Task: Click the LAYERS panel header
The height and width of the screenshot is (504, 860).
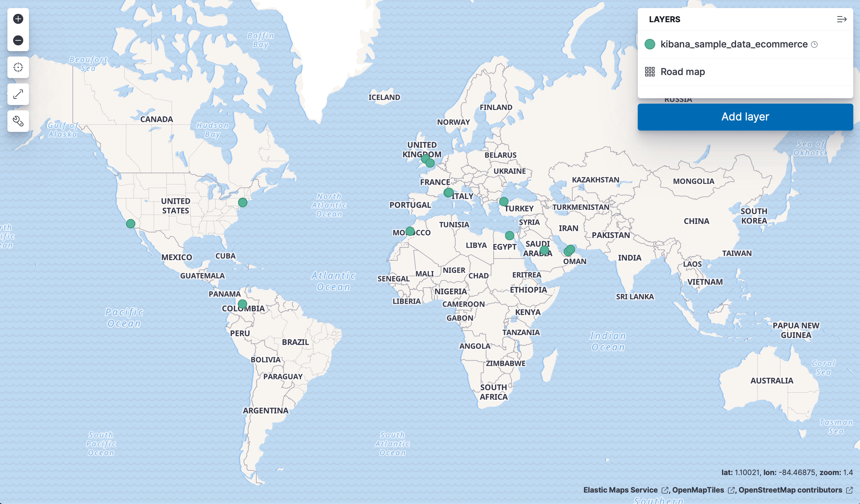Action: click(664, 19)
